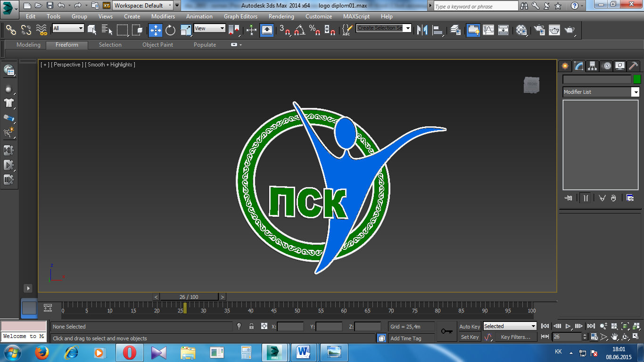Open the Rendered Frame Window
Viewport: 644px width, 362px height.
tap(554, 30)
